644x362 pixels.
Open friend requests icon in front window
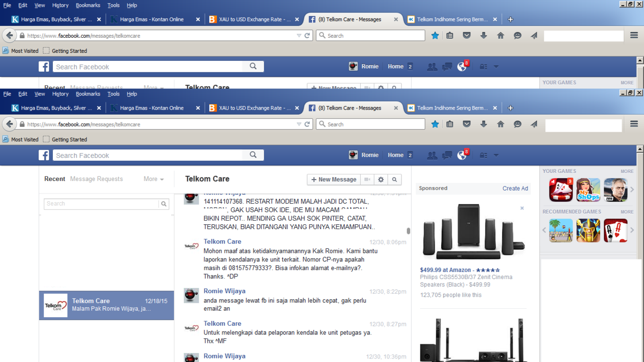click(432, 155)
